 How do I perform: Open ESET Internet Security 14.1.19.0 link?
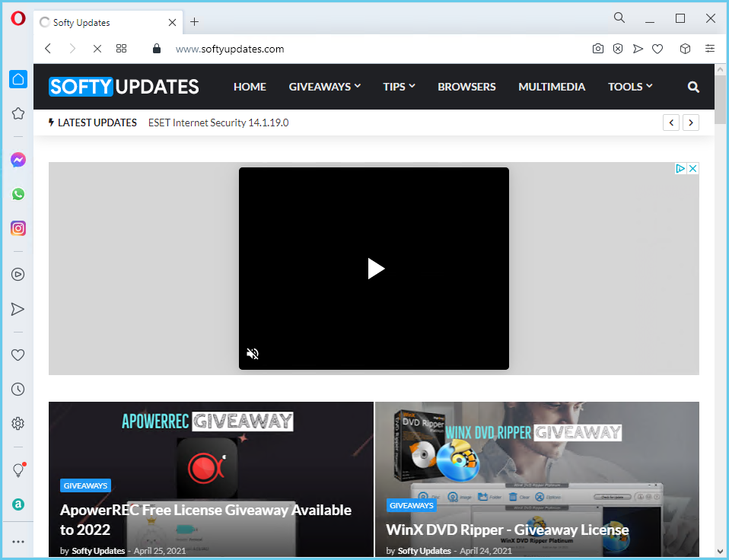click(218, 123)
